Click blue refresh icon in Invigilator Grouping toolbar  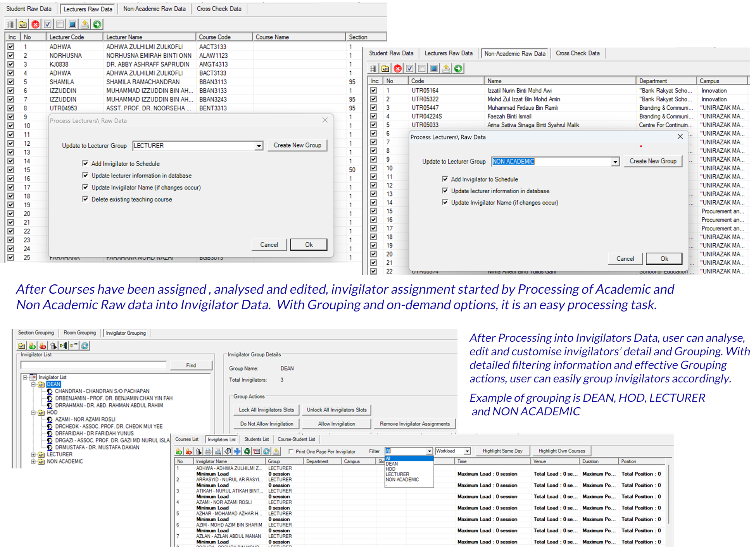(85, 346)
